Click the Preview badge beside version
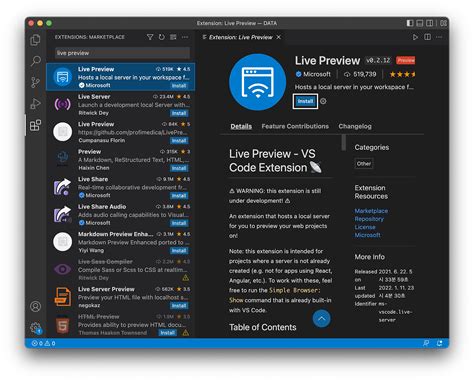Image resolution: width=474 pixels, height=381 pixels. (406, 60)
